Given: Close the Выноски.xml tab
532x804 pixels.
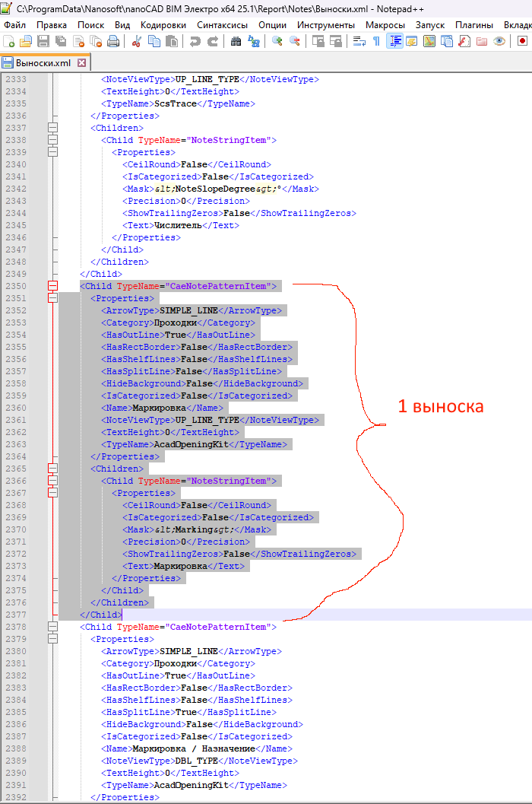Looking at the screenshot, I should (x=82, y=62).
